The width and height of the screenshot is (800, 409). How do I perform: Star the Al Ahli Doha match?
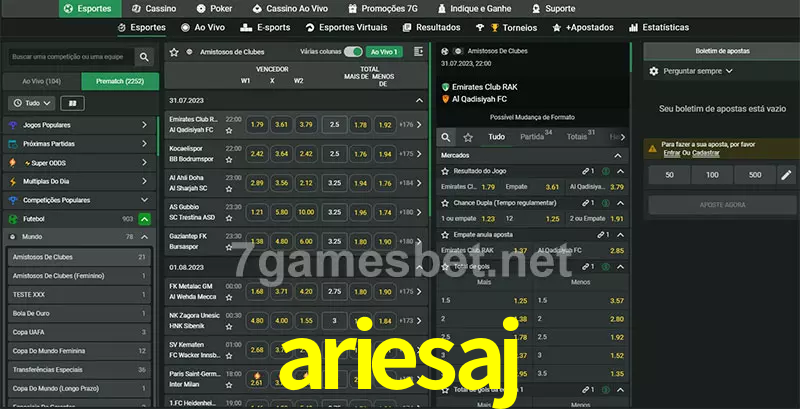pos(229,189)
